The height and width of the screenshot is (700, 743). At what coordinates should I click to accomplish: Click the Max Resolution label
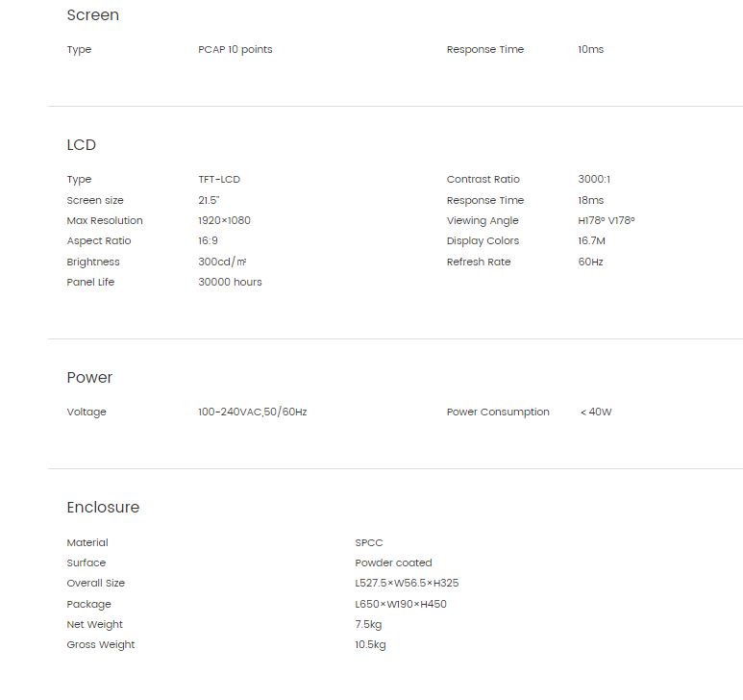105,220
